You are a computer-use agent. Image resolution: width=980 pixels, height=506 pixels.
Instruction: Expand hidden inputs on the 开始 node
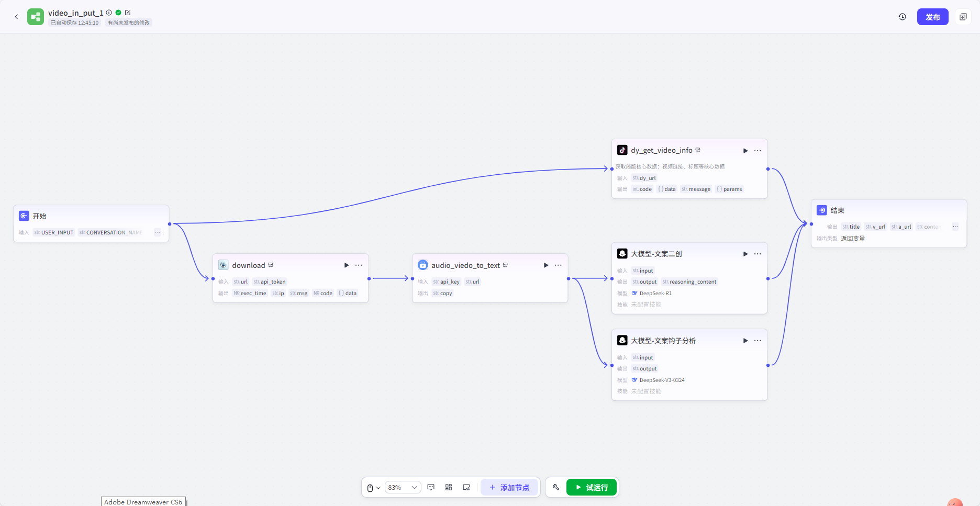(157, 232)
